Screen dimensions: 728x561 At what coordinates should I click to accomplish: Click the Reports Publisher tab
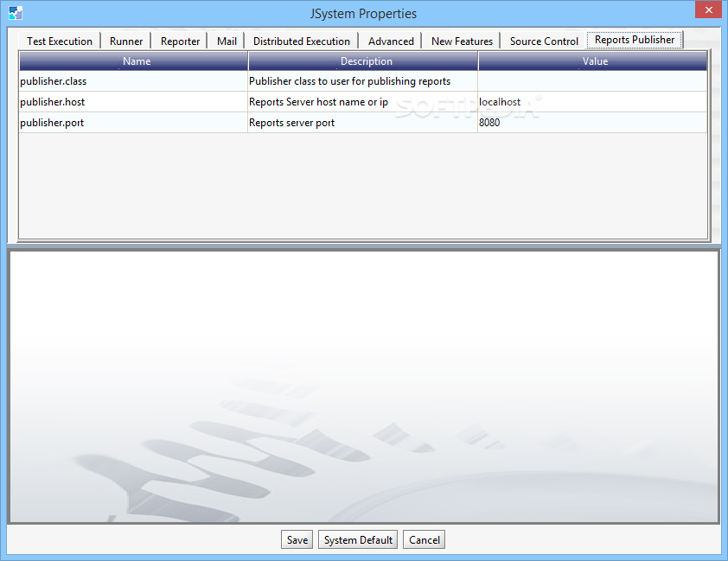coord(635,40)
